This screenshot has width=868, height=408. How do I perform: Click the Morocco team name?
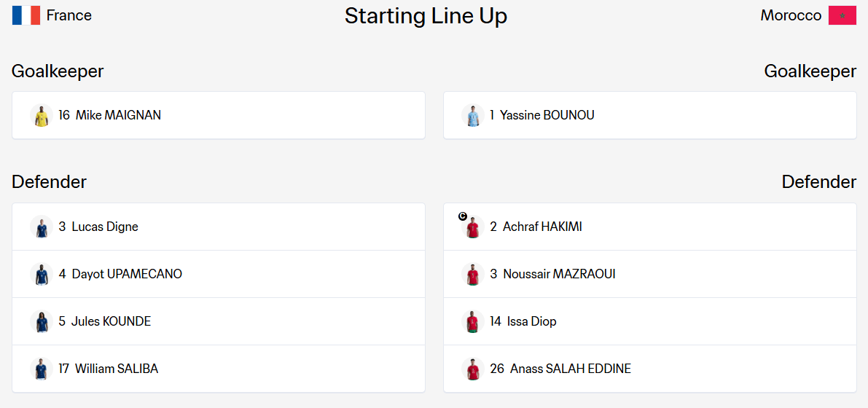[791, 15]
